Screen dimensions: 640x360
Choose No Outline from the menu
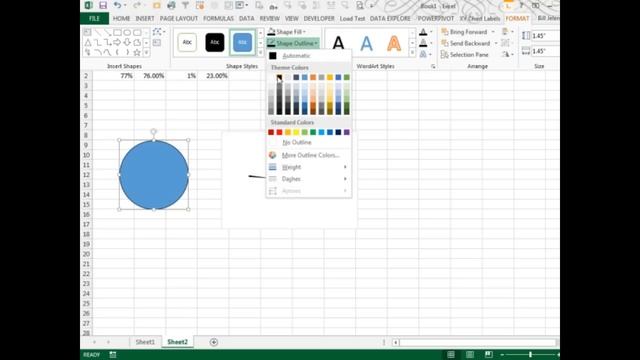tap(309, 142)
